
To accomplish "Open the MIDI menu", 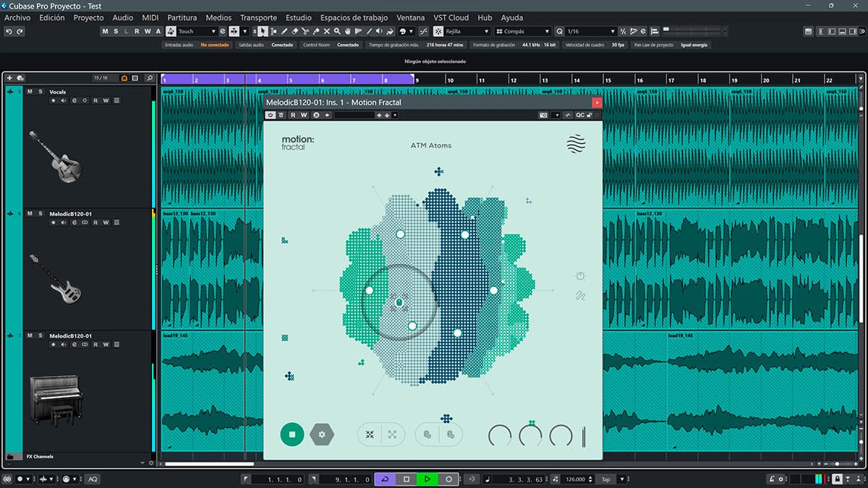I will 150,17.
